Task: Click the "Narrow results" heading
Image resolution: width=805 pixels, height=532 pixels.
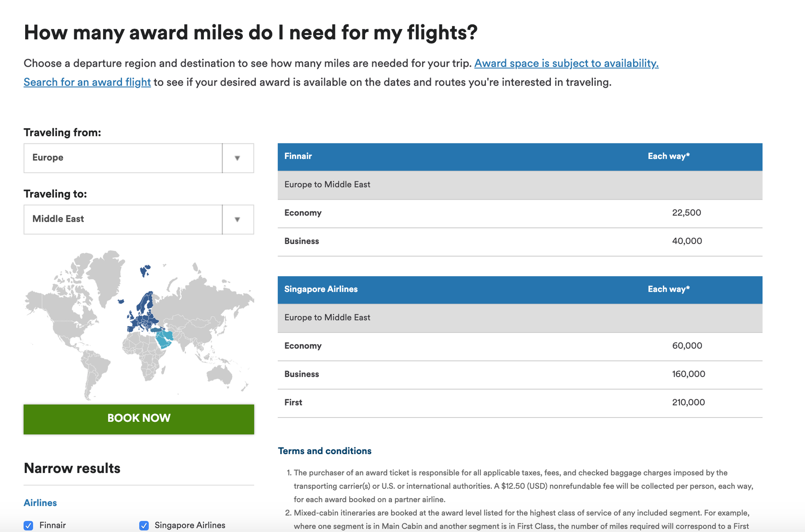Action: [72, 468]
